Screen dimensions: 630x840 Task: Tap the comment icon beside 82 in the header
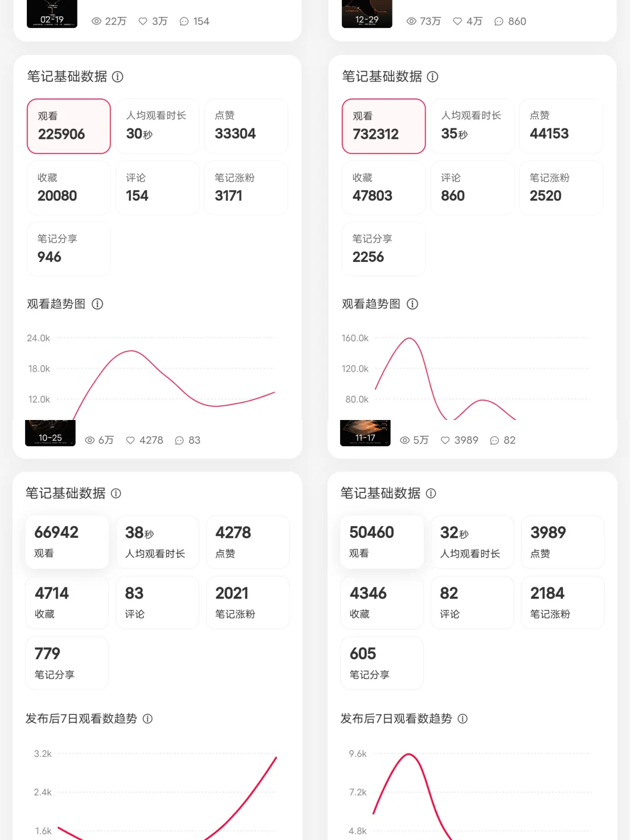click(495, 440)
